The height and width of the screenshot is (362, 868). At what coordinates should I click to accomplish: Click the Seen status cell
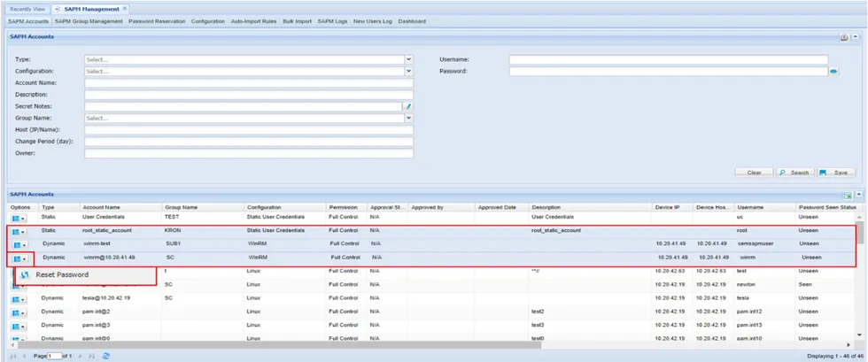point(805,284)
